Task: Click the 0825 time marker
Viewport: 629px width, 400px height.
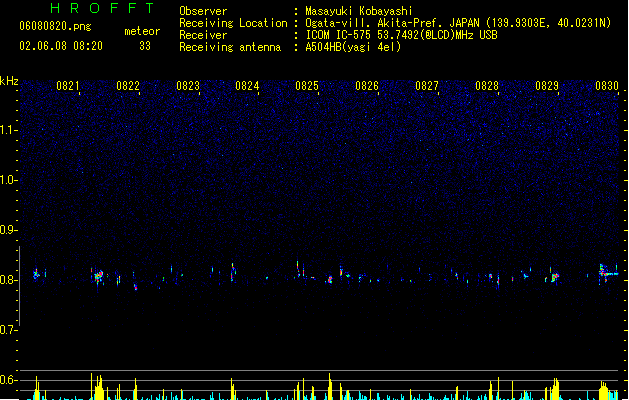Action: click(x=307, y=86)
